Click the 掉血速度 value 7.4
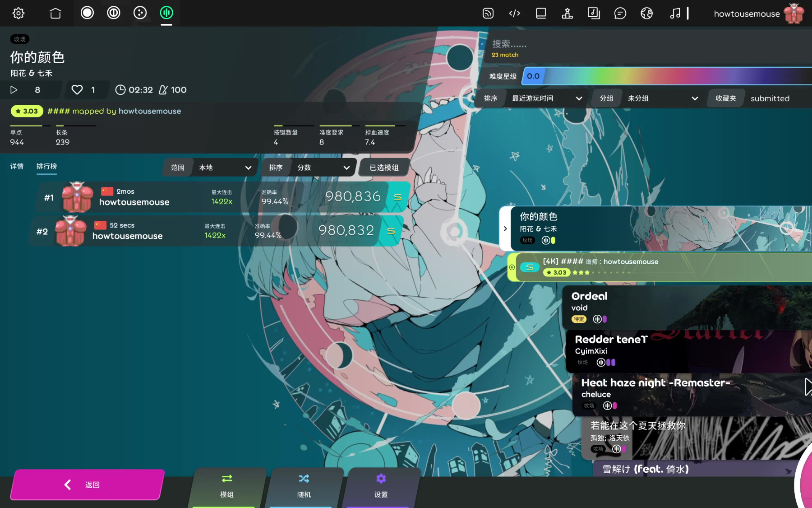 click(x=370, y=142)
